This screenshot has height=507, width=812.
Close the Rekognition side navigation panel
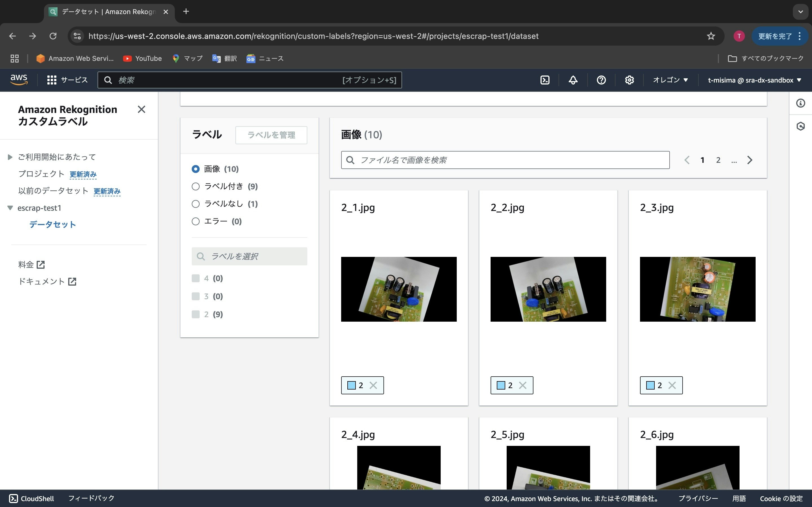pos(141,109)
